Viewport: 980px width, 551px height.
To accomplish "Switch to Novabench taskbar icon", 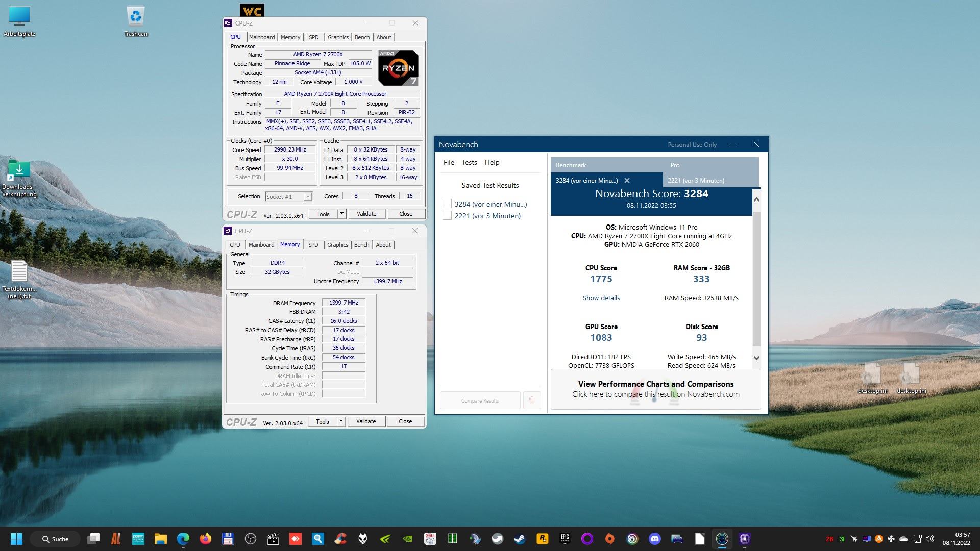I will coord(722,539).
